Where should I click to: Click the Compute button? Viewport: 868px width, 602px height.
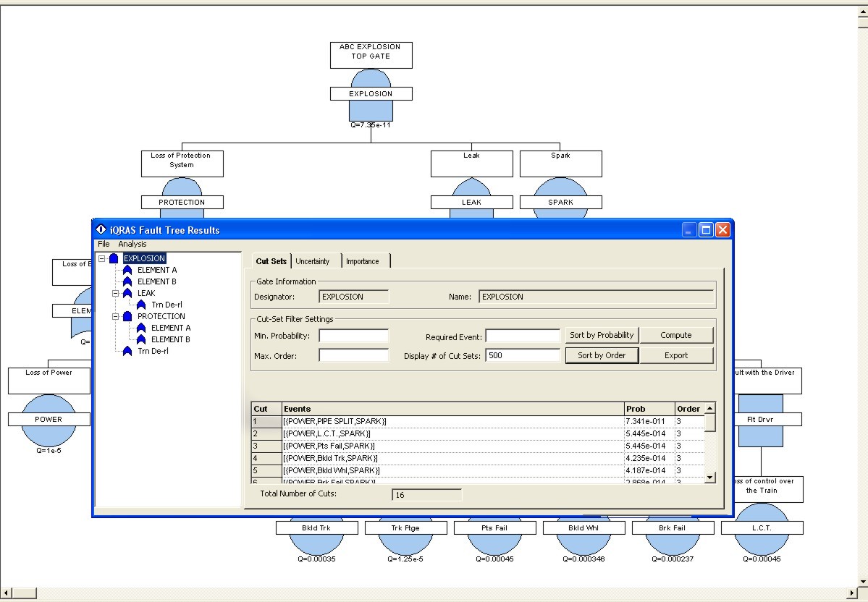click(676, 335)
